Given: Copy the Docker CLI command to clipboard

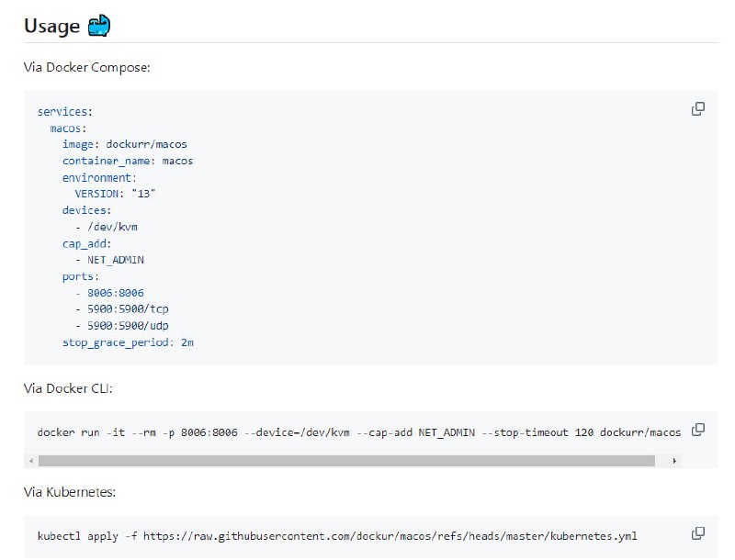Looking at the screenshot, I should 698,428.
